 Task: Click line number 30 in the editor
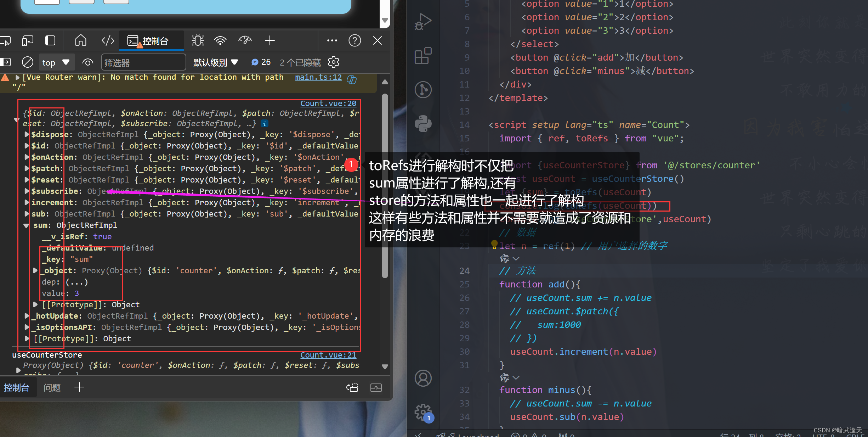pos(464,352)
